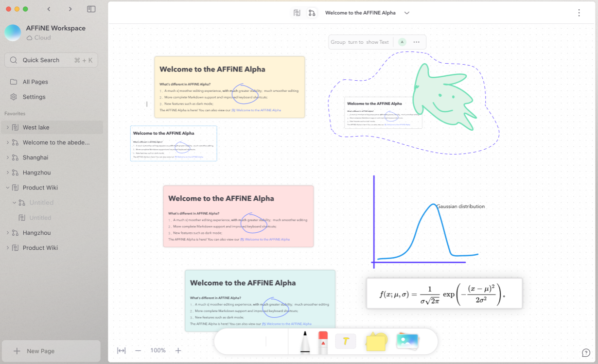
Task: Open the Shanghai page
Action: coord(35,157)
